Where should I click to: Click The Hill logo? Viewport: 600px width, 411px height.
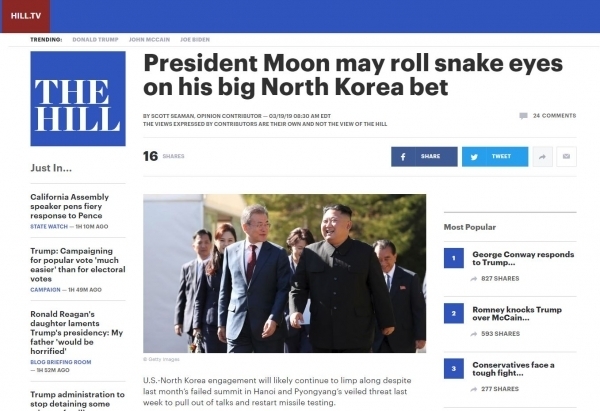(78, 99)
